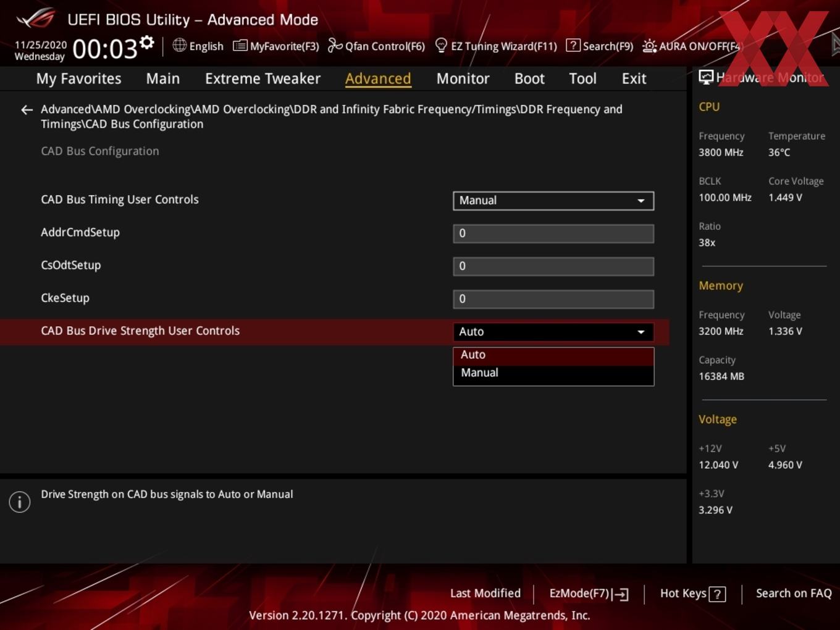
Task: Click the CAD Bus Configuration heading
Action: 100,151
